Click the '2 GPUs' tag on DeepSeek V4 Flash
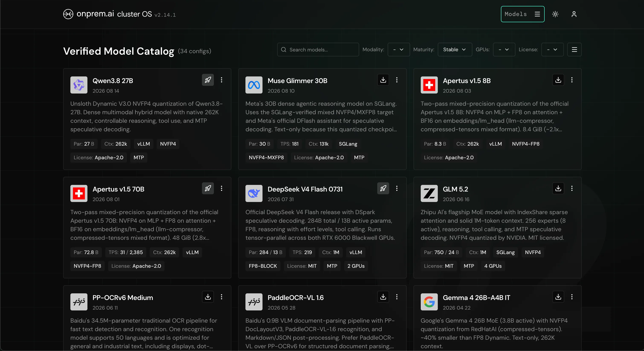644x351 pixels. (356, 266)
